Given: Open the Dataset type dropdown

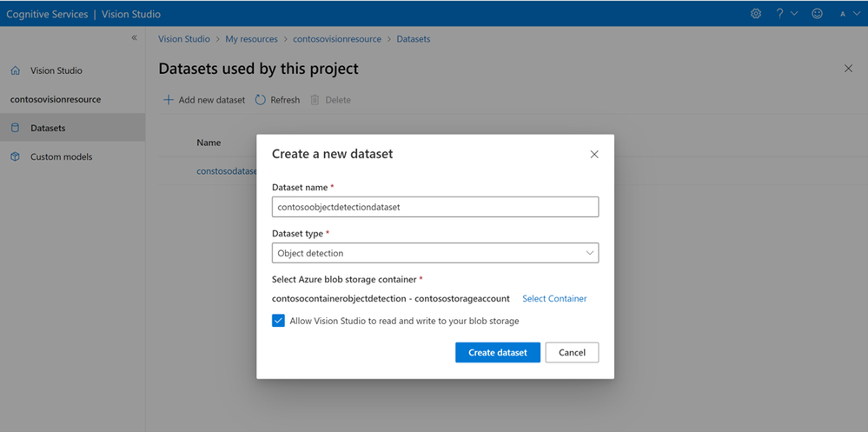Looking at the screenshot, I should [x=435, y=253].
